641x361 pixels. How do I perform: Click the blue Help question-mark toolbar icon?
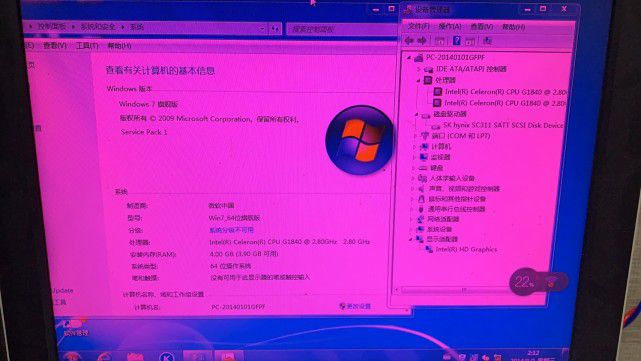pos(457,40)
